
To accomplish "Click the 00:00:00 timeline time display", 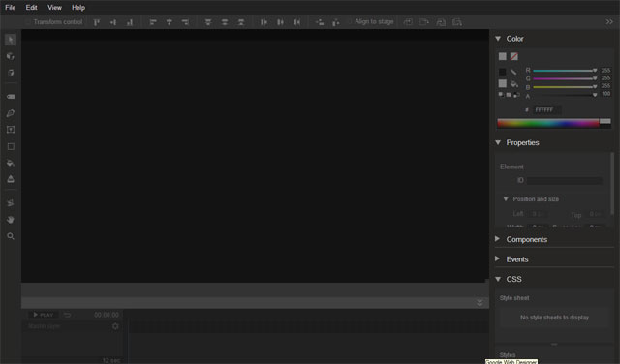I will pos(107,315).
